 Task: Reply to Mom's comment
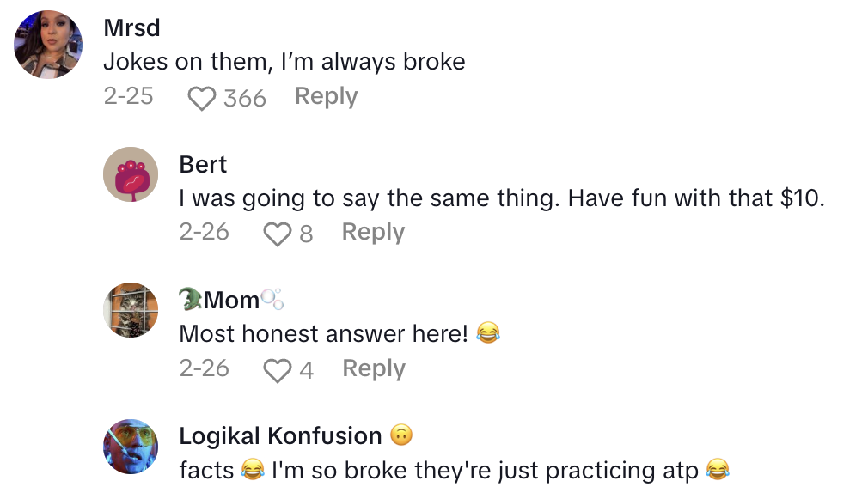373,368
